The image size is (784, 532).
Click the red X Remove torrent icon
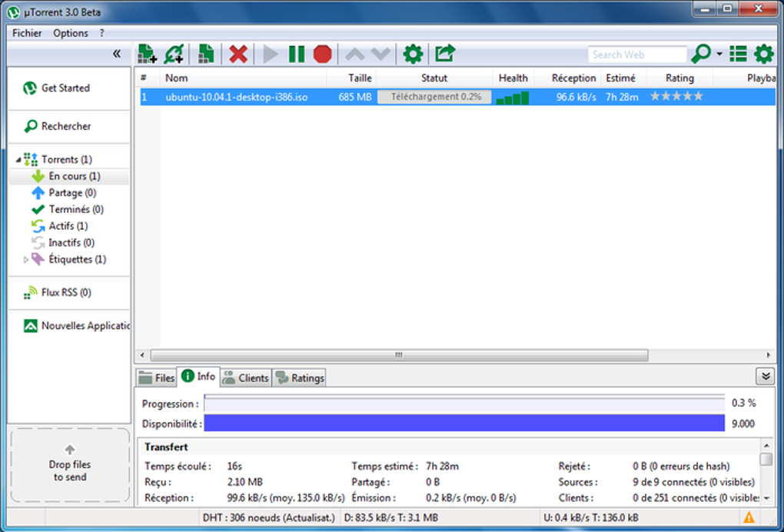(238, 54)
